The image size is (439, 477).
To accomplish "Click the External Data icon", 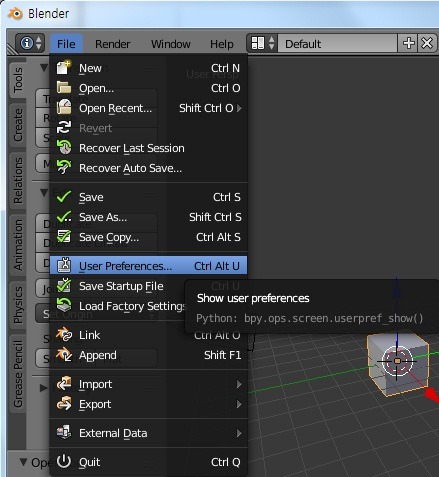I will [64, 432].
